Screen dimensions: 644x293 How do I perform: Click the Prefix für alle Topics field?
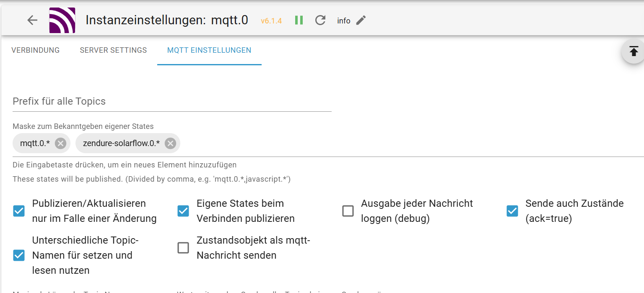point(172,102)
